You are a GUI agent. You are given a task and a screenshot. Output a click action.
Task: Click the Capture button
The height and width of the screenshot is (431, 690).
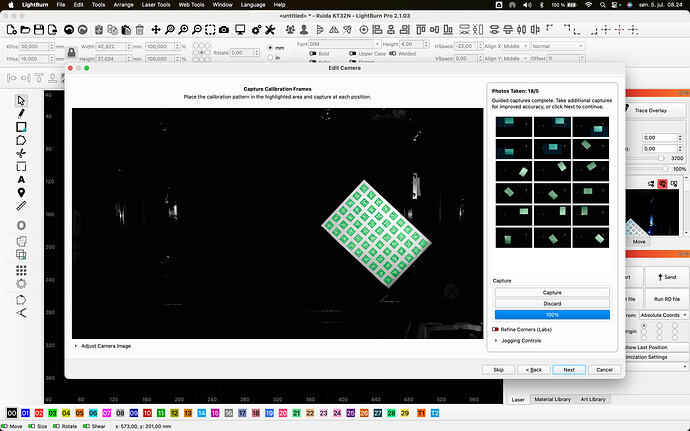point(552,292)
